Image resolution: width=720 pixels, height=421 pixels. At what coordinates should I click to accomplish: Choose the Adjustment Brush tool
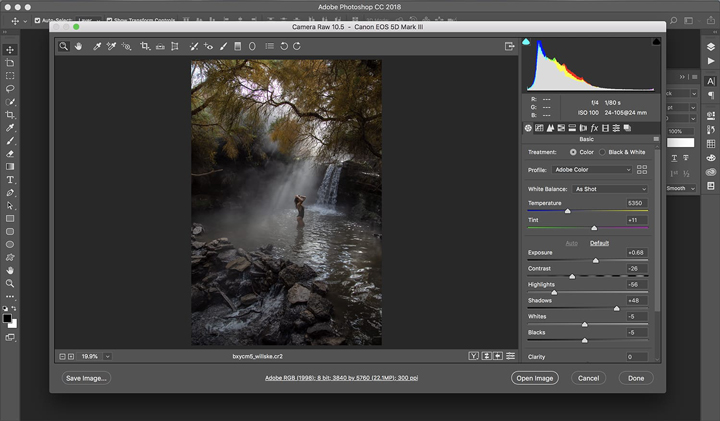click(x=222, y=46)
